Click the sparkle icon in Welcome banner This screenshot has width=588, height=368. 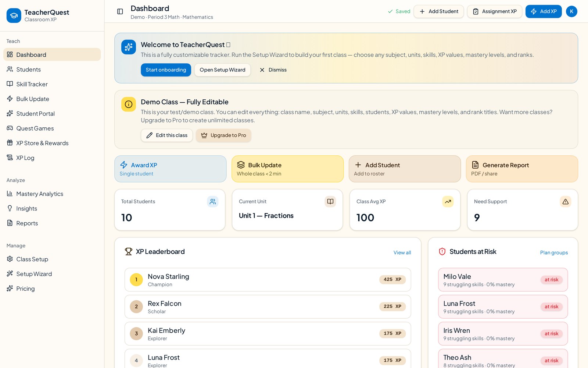coord(129,47)
